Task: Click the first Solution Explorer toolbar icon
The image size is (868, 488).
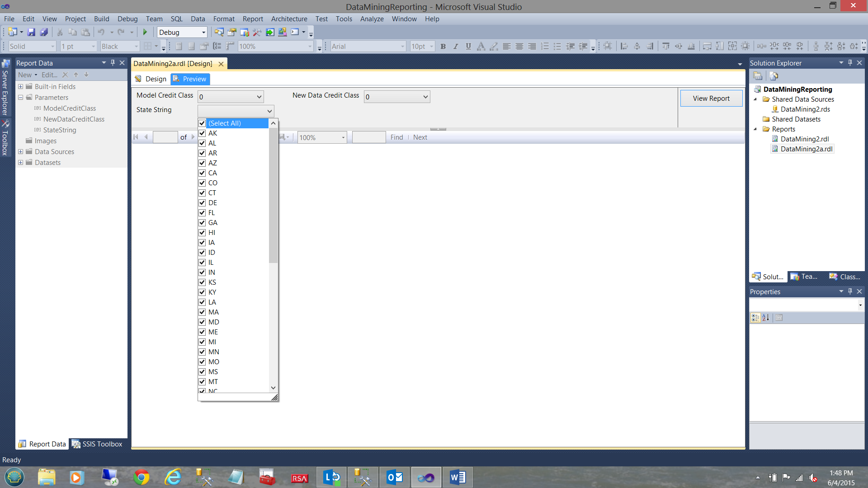Action: pyautogui.click(x=758, y=76)
